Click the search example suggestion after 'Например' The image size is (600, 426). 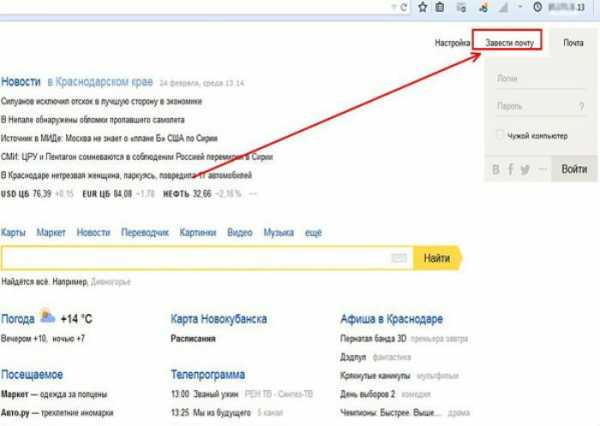tap(111, 282)
